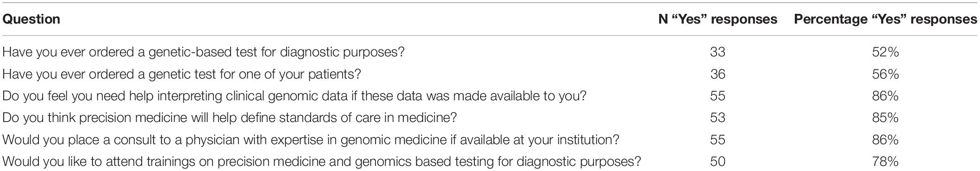Select the 55 count for physician consult row
Image resolution: width=980 pixels, height=171 pixels.
tap(718, 140)
